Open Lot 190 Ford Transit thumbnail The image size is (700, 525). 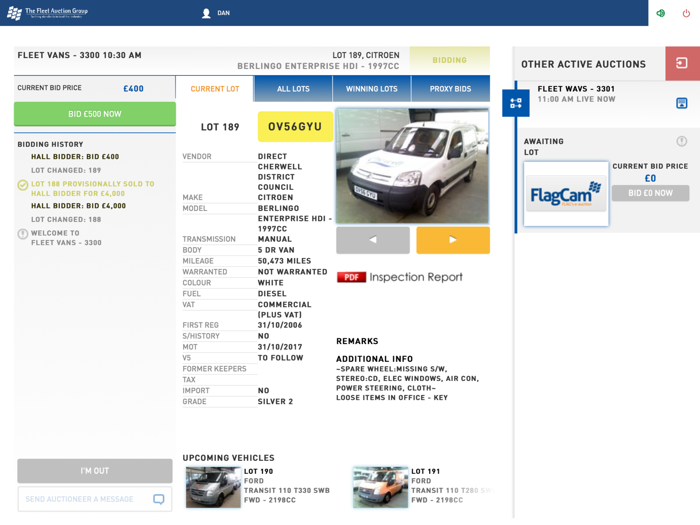point(213,487)
